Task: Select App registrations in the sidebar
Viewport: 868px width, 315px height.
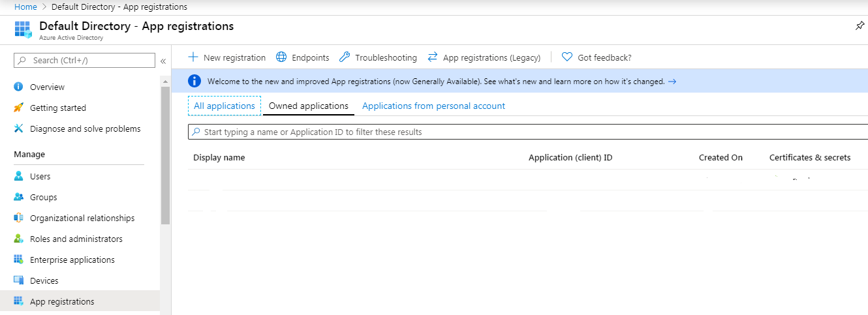Action: [x=80, y=301]
